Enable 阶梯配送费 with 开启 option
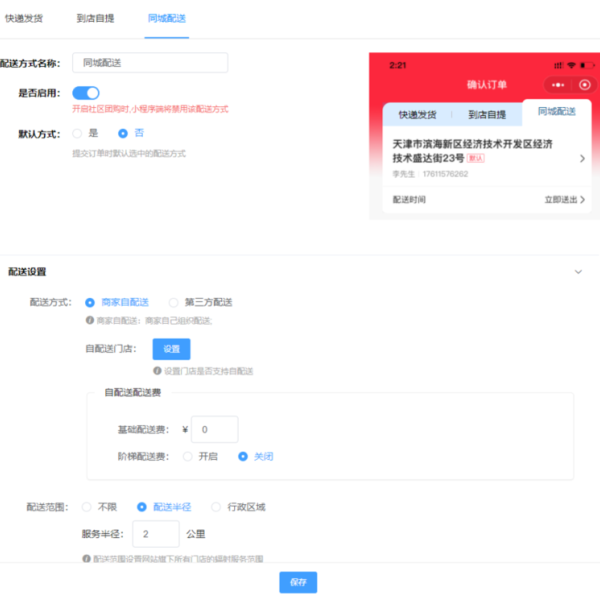 pos(188,457)
